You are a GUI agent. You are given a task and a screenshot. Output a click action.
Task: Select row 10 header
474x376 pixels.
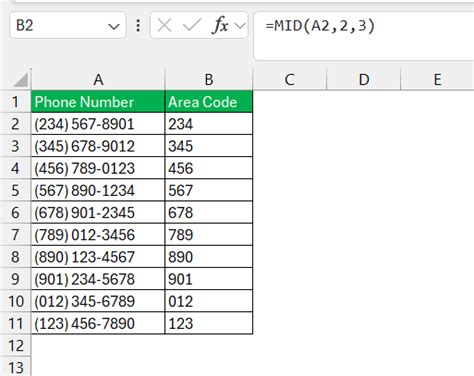(15, 301)
